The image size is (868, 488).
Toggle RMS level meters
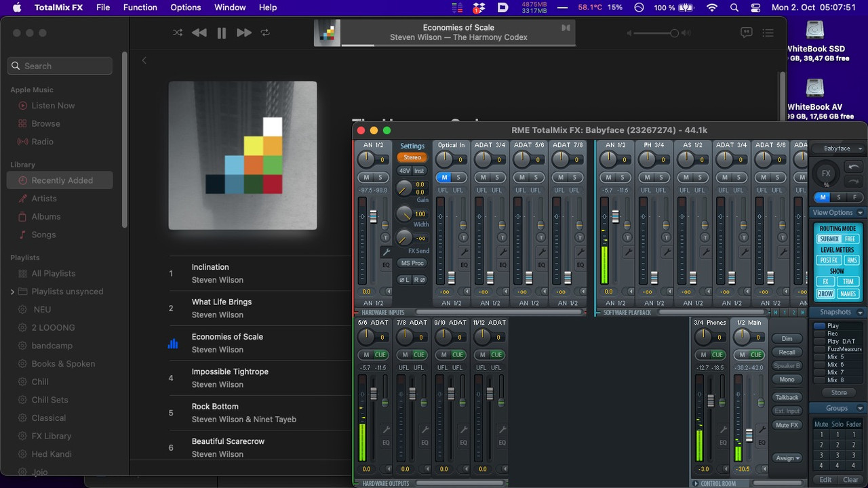[x=852, y=260]
